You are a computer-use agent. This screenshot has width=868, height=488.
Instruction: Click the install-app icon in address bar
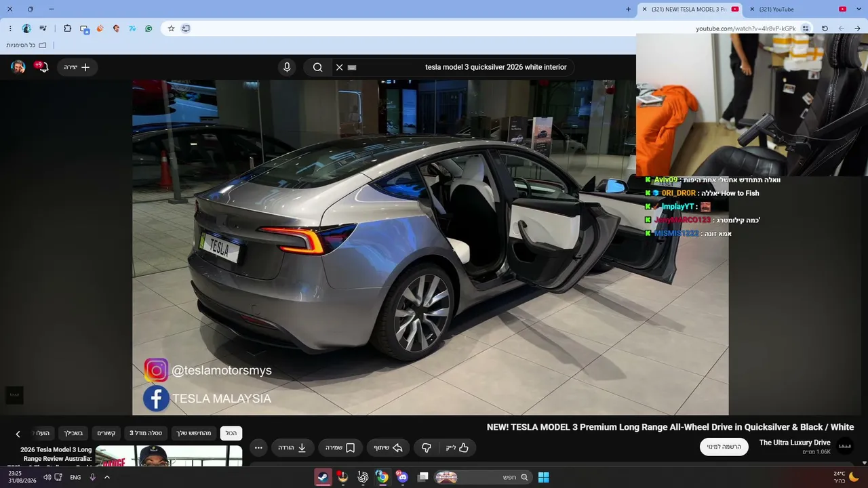point(186,28)
